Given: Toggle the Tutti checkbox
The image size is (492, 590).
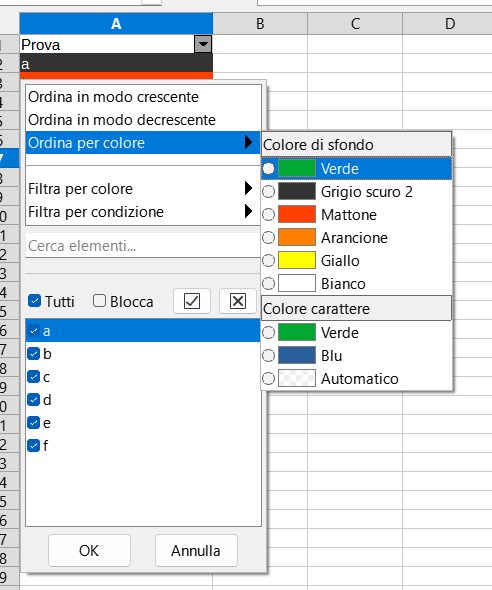Looking at the screenshot, I should [35, 301].
